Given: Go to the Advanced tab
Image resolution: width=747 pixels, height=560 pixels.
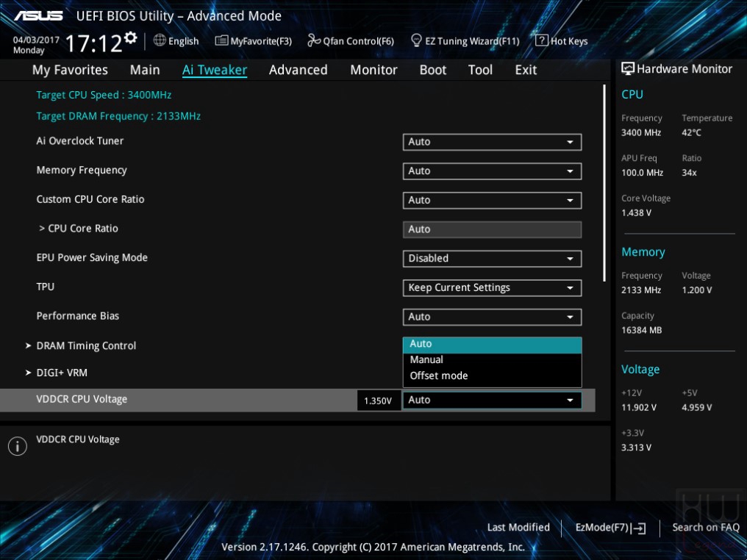Looking at the screenshot, I should 299,70.
